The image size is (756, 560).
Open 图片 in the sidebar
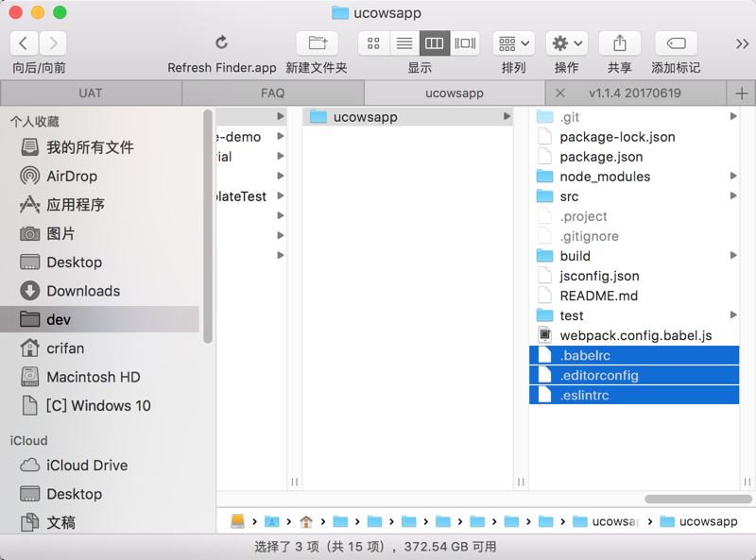100,234
